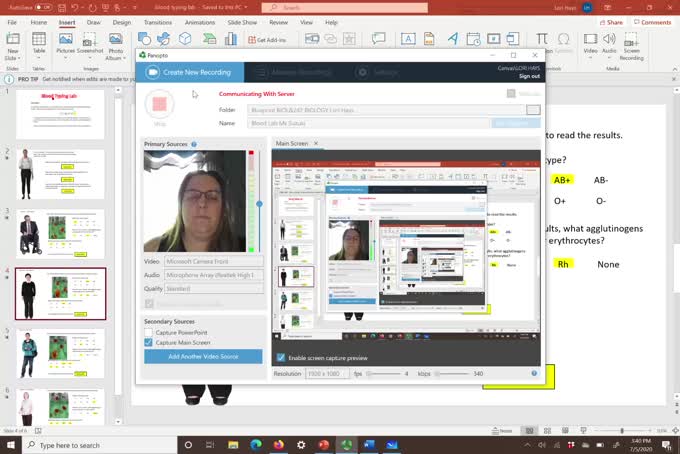This screenshot has height=454, width=680.
Task: Click the Windows Start button
Action: click(10, 445)
